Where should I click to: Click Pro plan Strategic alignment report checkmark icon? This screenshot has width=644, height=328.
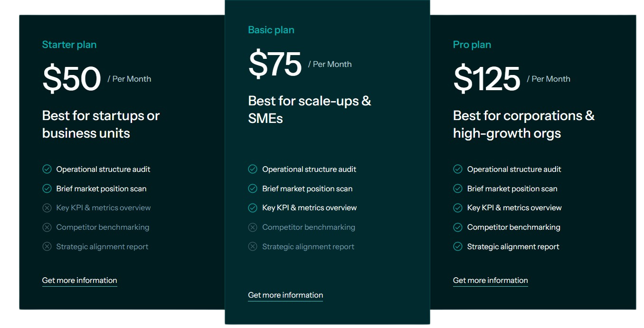point(458,246)
